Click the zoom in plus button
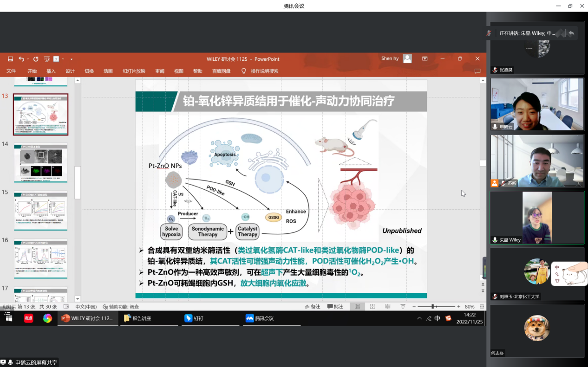 (458, 307)
